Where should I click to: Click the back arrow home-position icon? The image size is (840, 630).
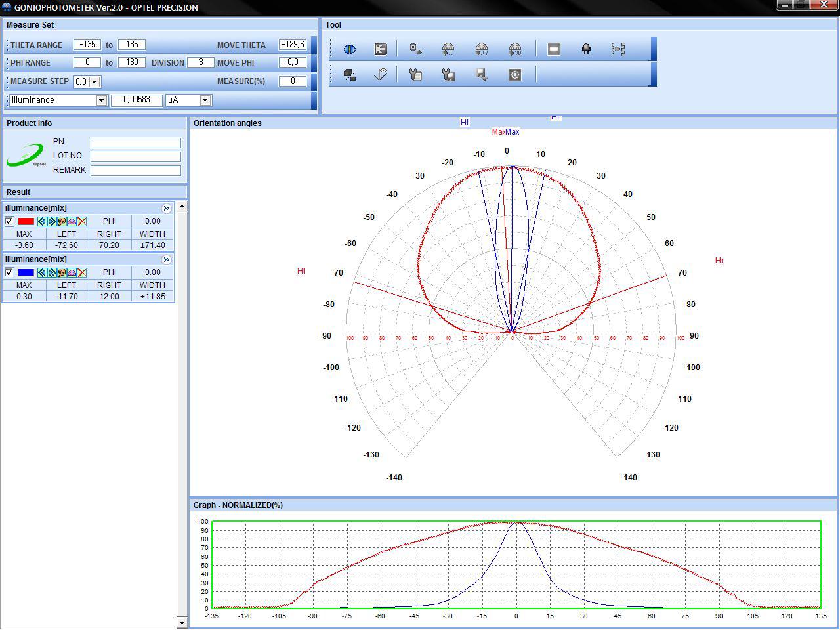click(381, 49)
